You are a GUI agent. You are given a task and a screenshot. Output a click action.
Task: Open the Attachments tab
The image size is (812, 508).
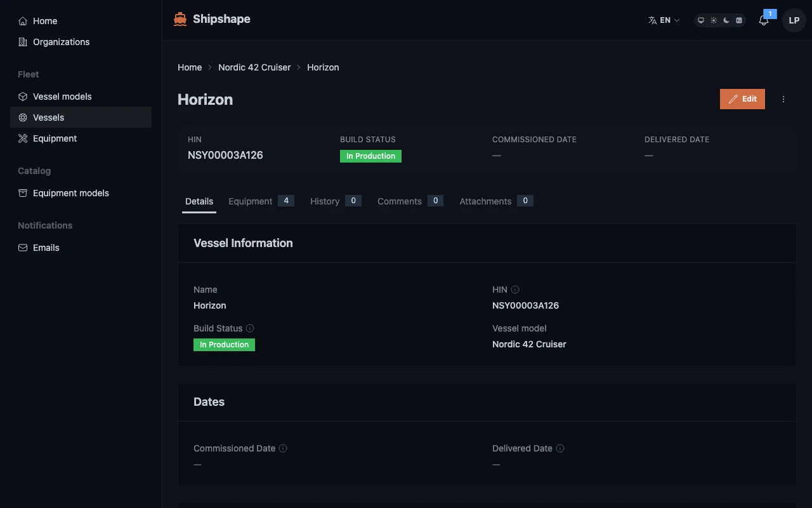click(485, 201)
